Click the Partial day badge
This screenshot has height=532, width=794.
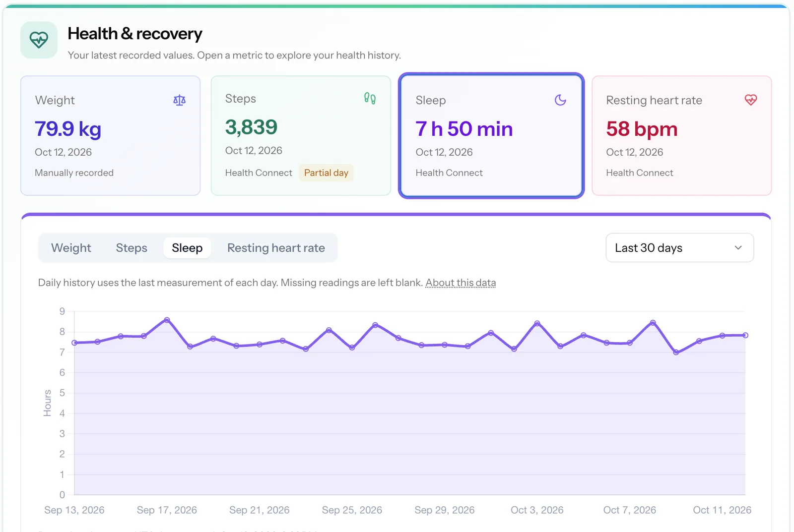click(x=326, y=173)
